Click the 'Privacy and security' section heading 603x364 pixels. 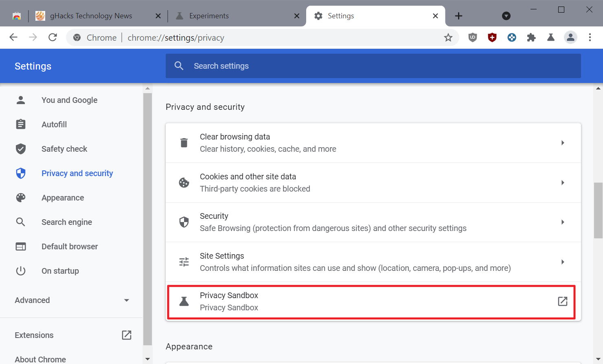pyautogui.click(x=205, y=107)
